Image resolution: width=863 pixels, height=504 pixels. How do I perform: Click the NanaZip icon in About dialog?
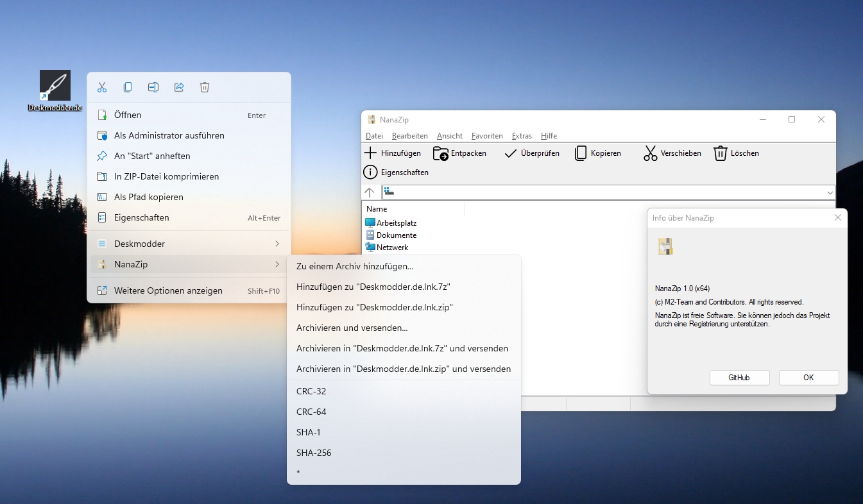(x=665, y=246)
